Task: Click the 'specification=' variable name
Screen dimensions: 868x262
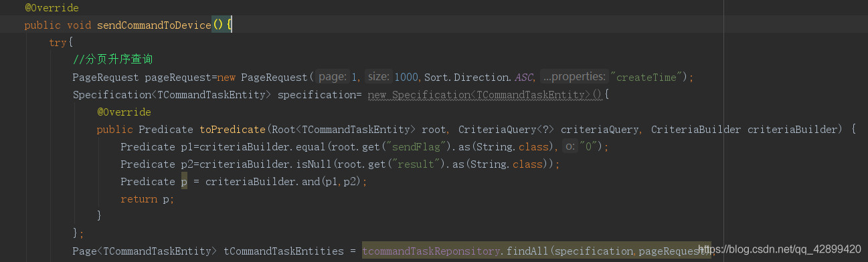Action: (320, 95)
